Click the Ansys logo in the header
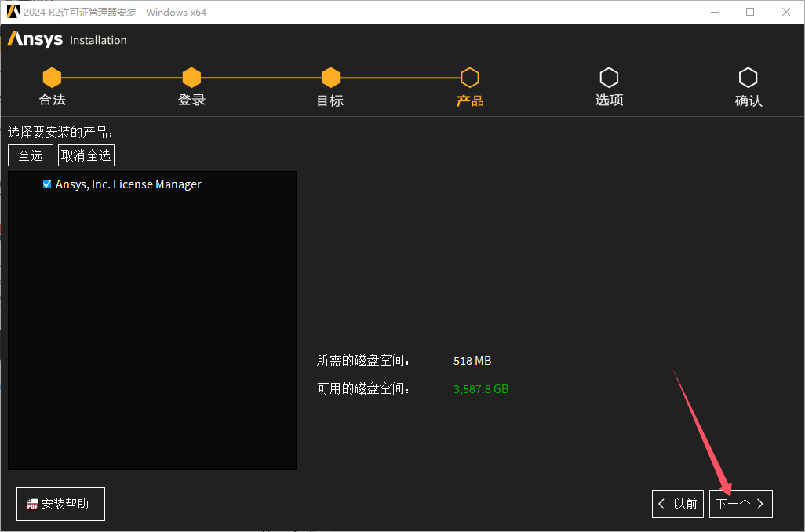Viewport: 805px width, 532px height. 35,39
